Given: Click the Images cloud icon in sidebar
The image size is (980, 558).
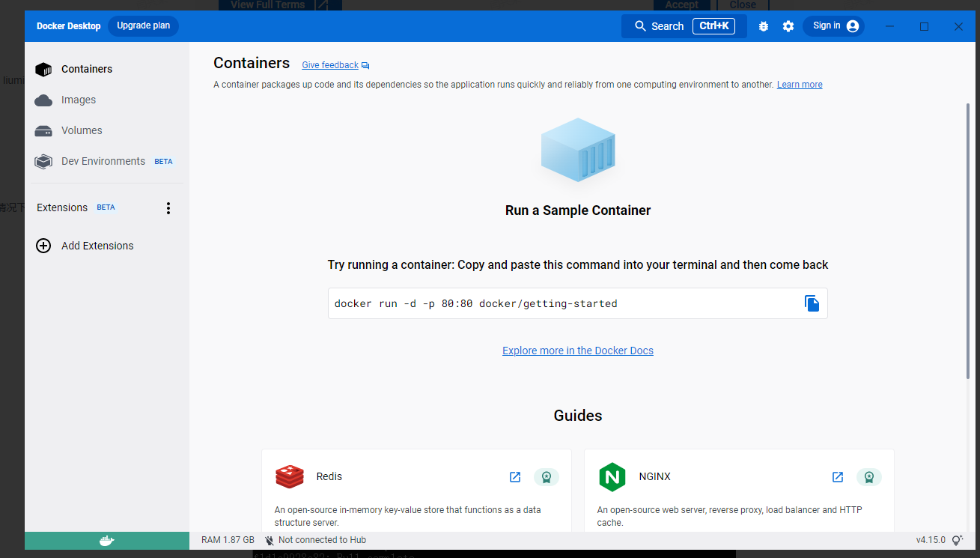Looking at the screenshot, I should click(x=43, y=100).
